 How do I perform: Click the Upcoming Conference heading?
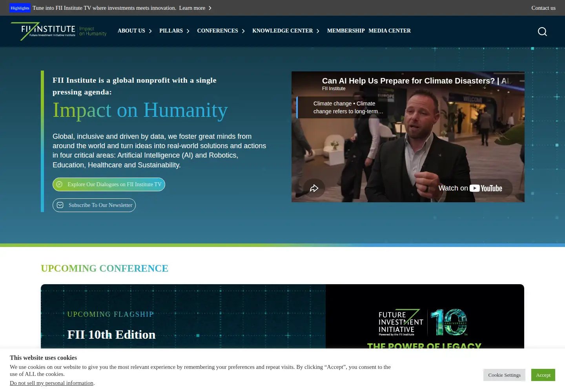(104, 268)
